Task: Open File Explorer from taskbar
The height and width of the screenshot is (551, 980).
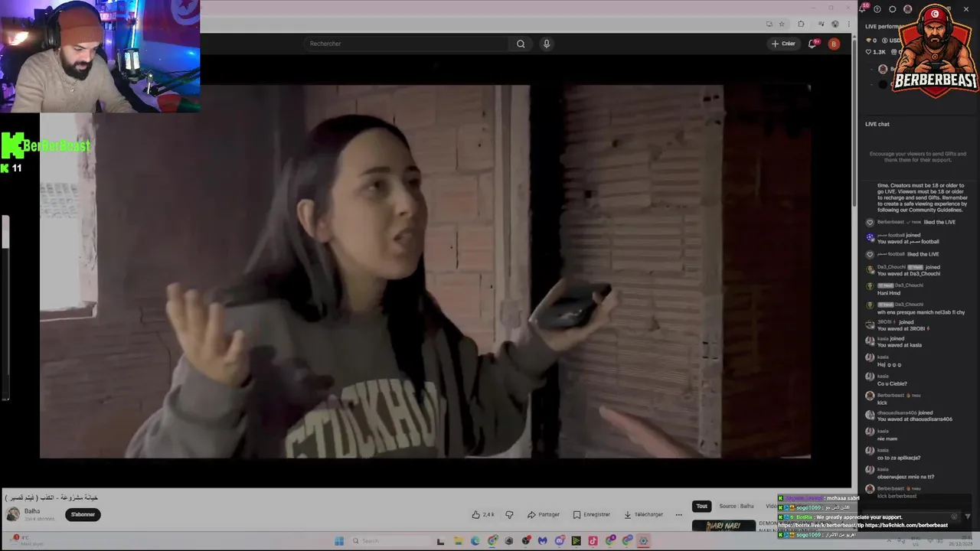Action: pyautogui.click(x=458, y=541)
